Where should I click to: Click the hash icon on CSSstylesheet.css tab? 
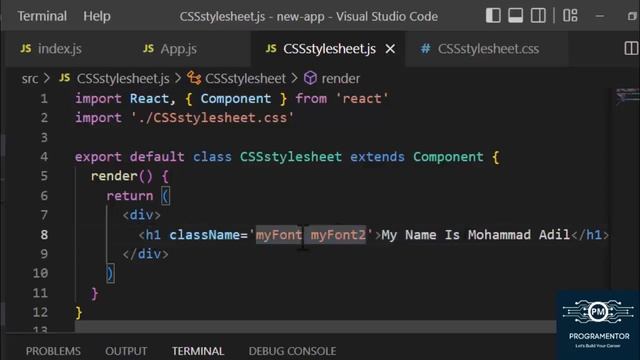pyautogui.click(x=425, y=49)
